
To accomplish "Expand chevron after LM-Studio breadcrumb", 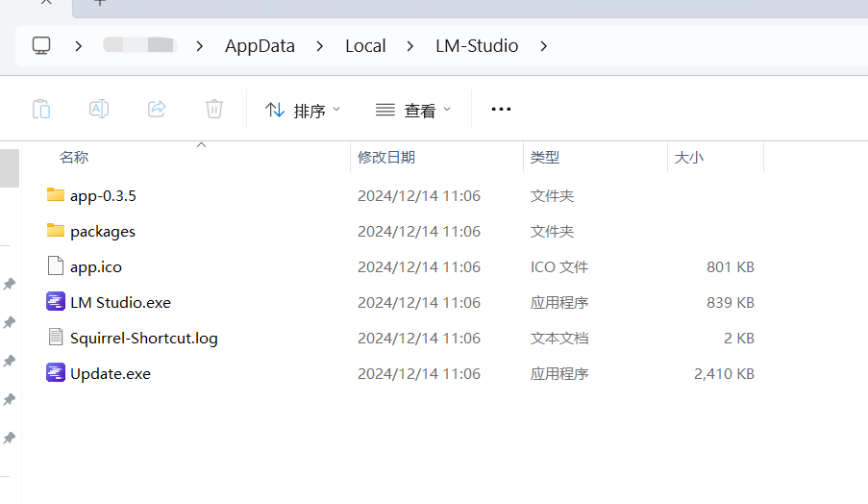I will 544,46.
